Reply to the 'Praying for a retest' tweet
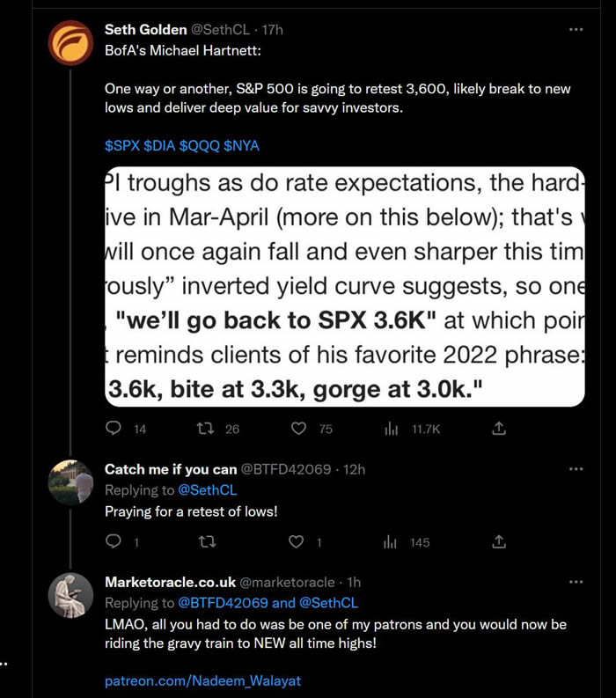 (x=114, y=542)
